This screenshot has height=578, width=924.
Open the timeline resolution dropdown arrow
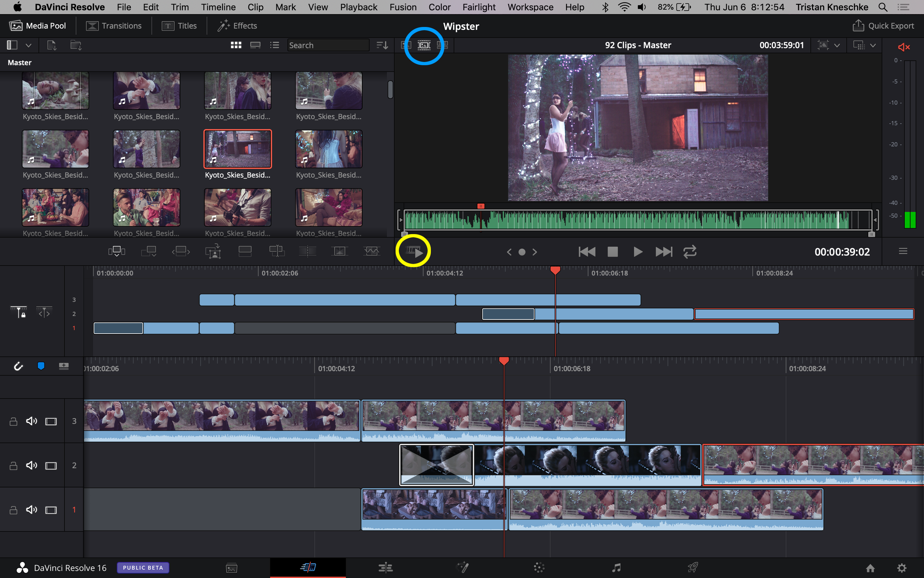pyautogui.click(x=873, y=45)
